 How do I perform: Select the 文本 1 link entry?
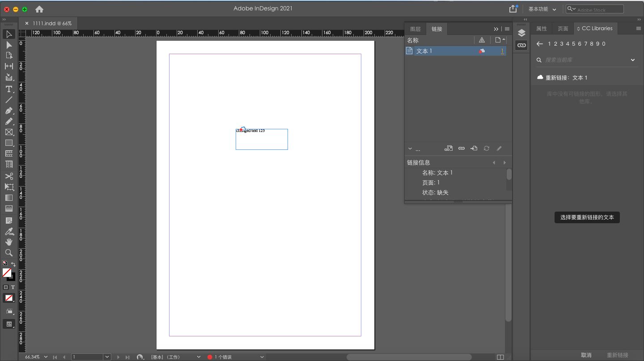425,51
